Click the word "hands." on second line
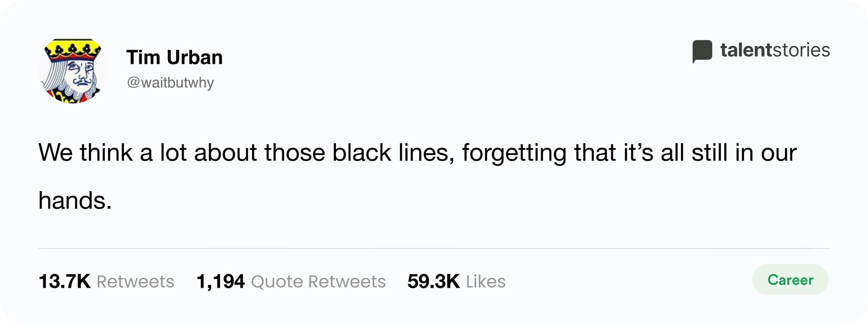 75,200
